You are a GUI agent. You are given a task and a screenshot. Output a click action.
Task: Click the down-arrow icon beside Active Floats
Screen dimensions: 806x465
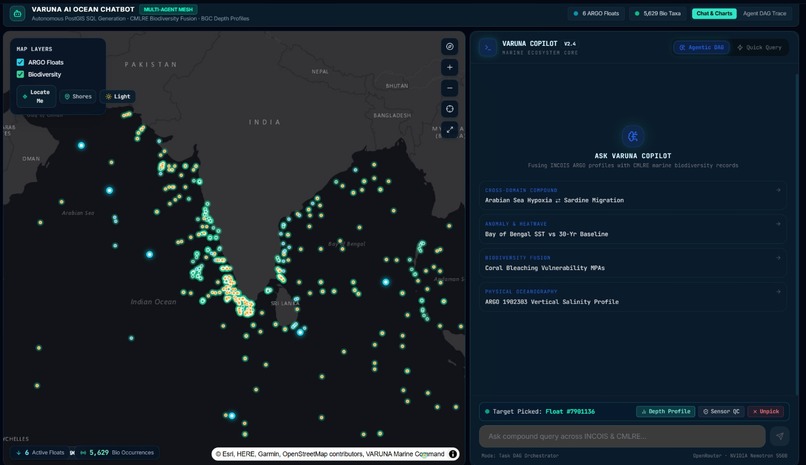[19, 453]
